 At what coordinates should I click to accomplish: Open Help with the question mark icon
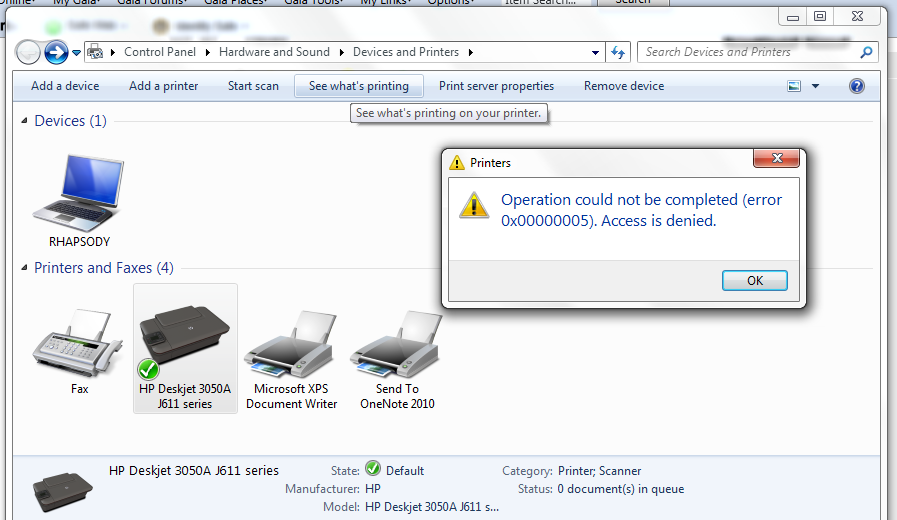point(856,86)
